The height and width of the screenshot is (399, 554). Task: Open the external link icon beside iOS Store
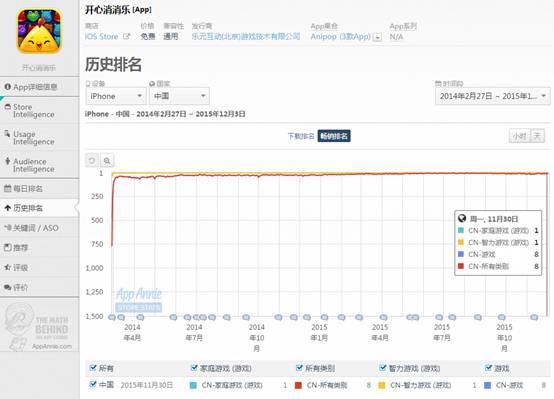tap(126, 36)
